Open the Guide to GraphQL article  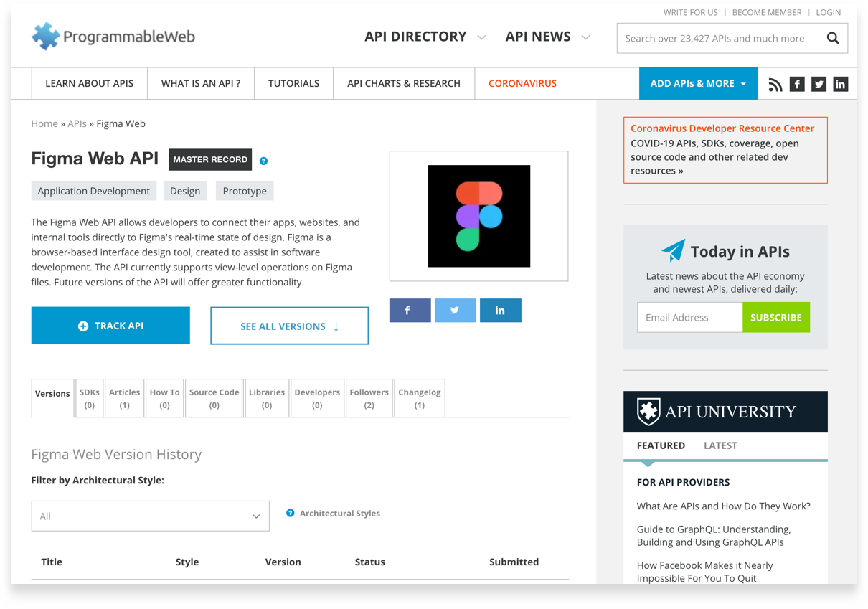click(714, 536)
